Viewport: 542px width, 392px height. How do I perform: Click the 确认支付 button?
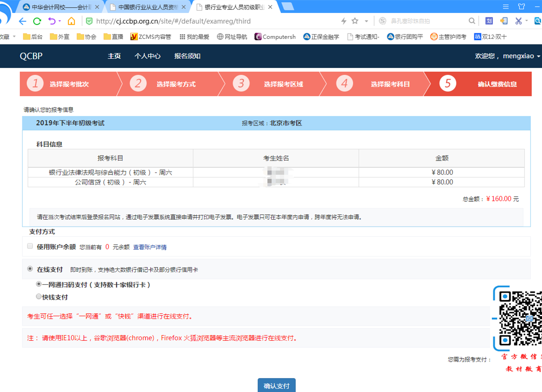(276, 386)
